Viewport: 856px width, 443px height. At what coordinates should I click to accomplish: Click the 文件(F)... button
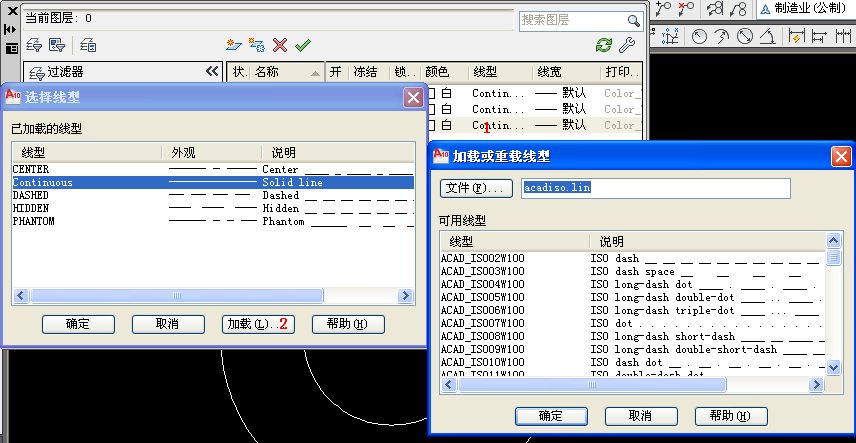(x=476, y=188)
